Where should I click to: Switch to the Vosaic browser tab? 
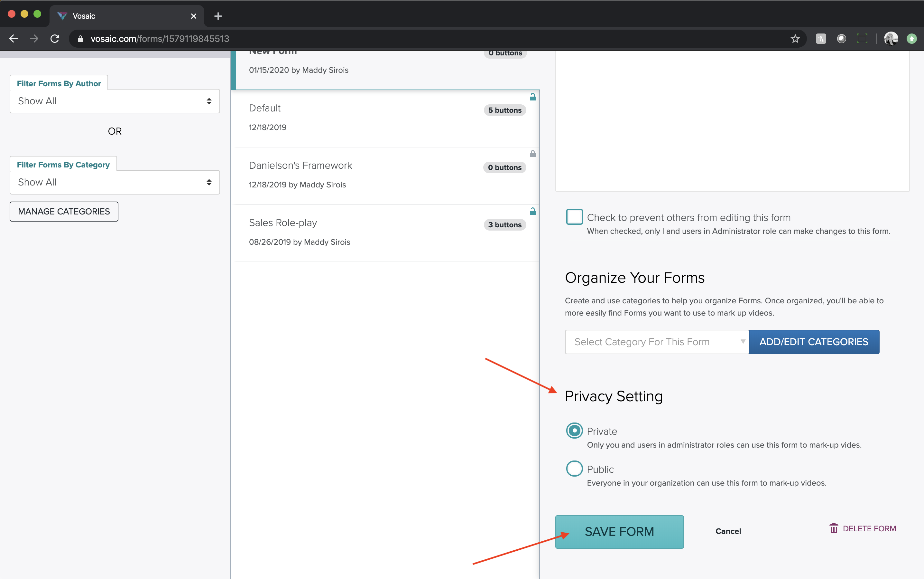coord(123,16)
